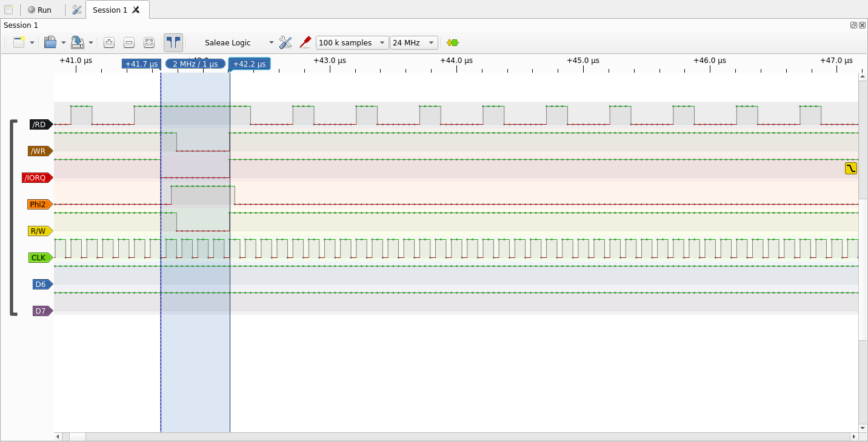Click the +46.0 µs ruler label

710,61
